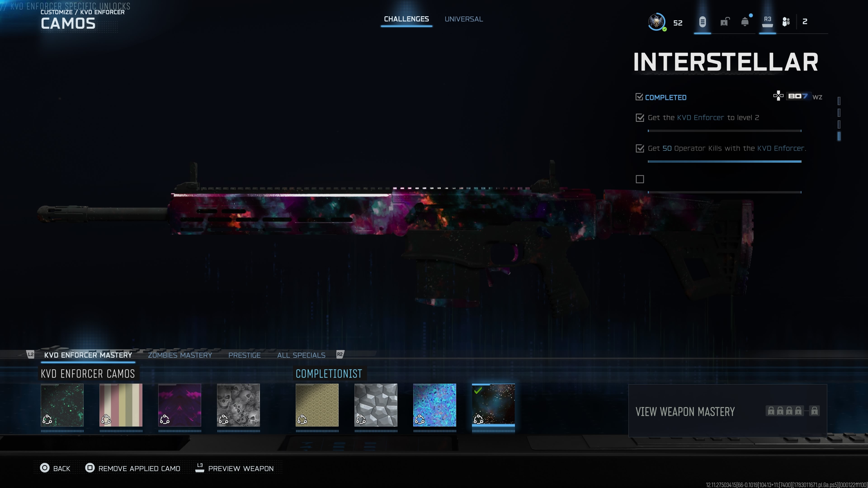Click the third challenge's empty progress bar
The image size is (868, 488).
(724, 192)
